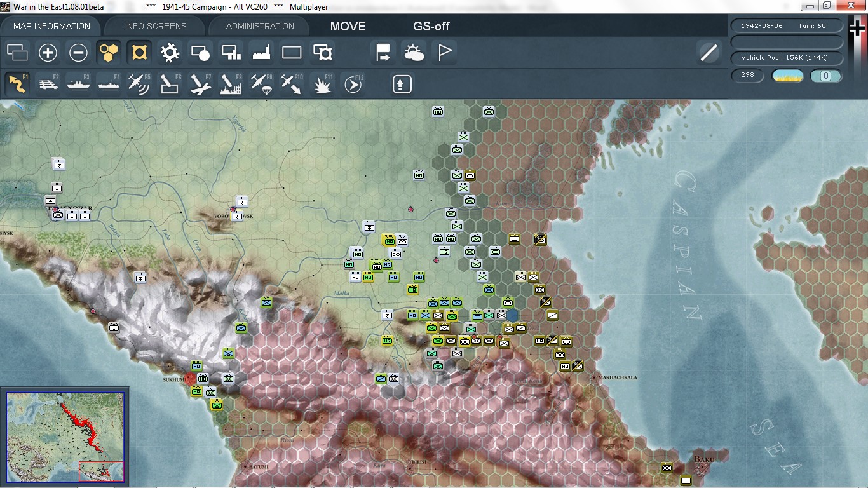The height and width of the screenshot is (488, 868).
Task: Click the MOVE mode label
Action: click(348, 27)
